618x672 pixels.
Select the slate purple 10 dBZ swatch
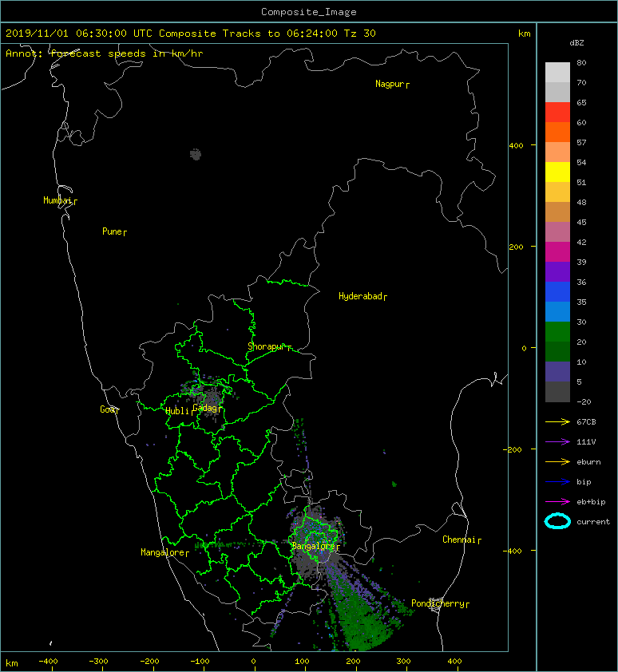557,371
